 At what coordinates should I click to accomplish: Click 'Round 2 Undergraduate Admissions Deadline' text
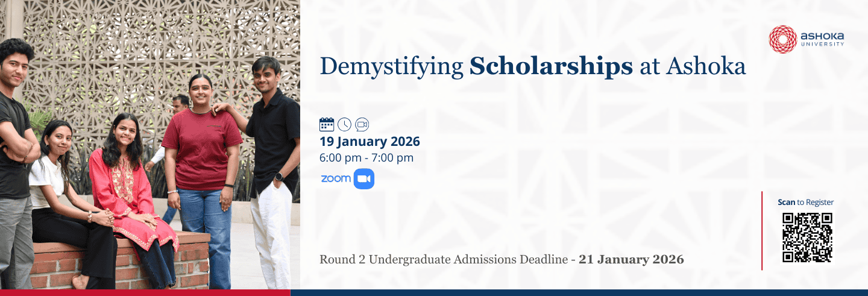pyautogui.click(x=444, y=260)
